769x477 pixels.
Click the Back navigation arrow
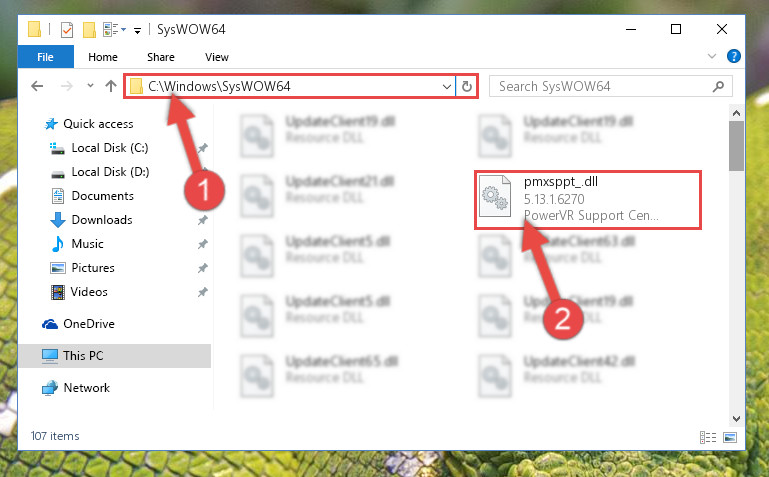tap(37, 86)
